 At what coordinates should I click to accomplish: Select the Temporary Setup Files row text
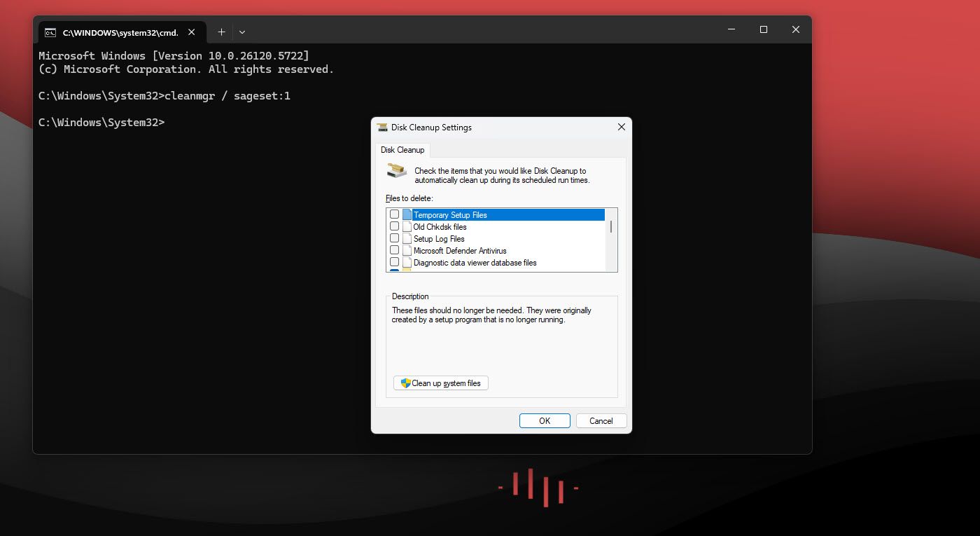point(450,215)
